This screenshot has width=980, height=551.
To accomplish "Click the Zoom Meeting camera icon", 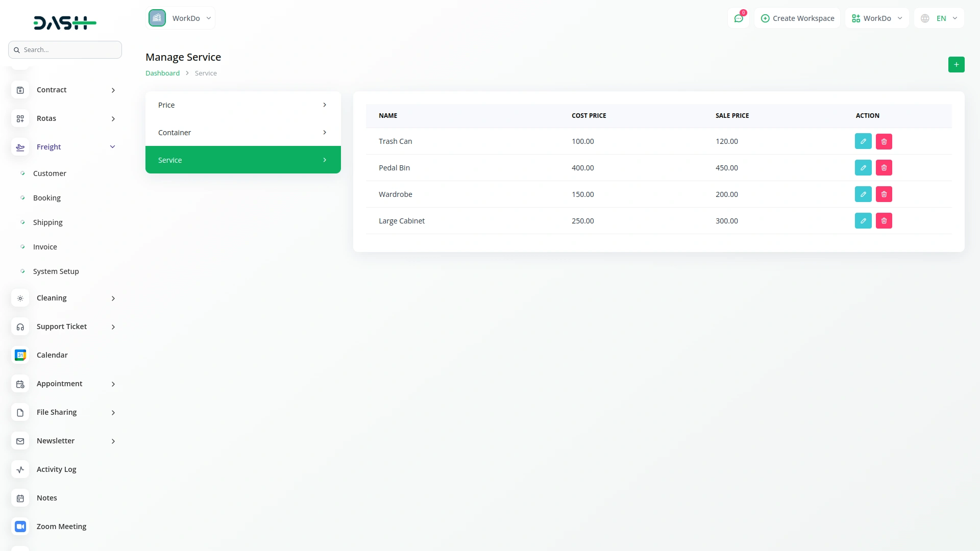I will 20,527.
